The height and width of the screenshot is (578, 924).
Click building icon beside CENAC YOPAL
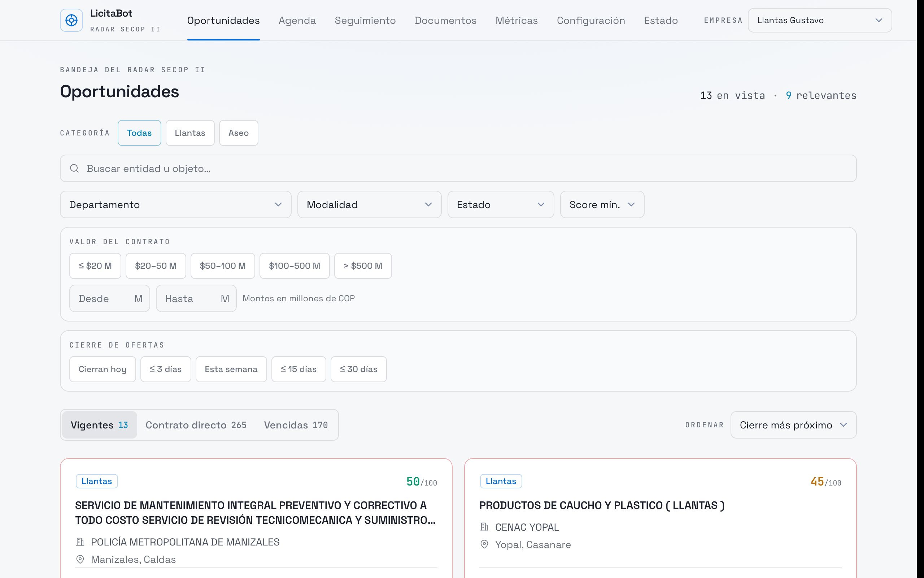(x=484, y=527)
